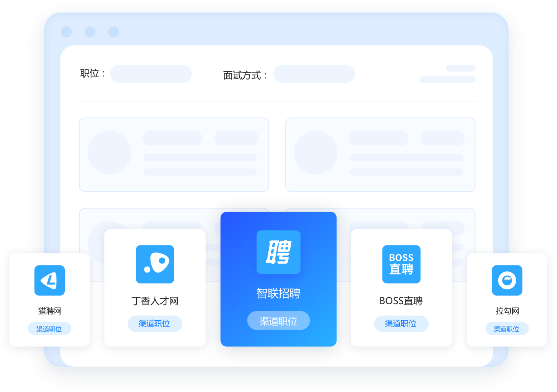Click the 职位： field label

tap(93, 73)
